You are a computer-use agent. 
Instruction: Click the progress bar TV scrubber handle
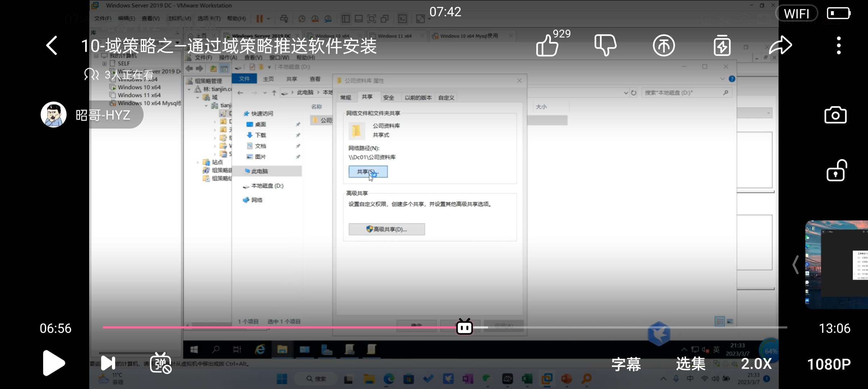coord(464,327)
